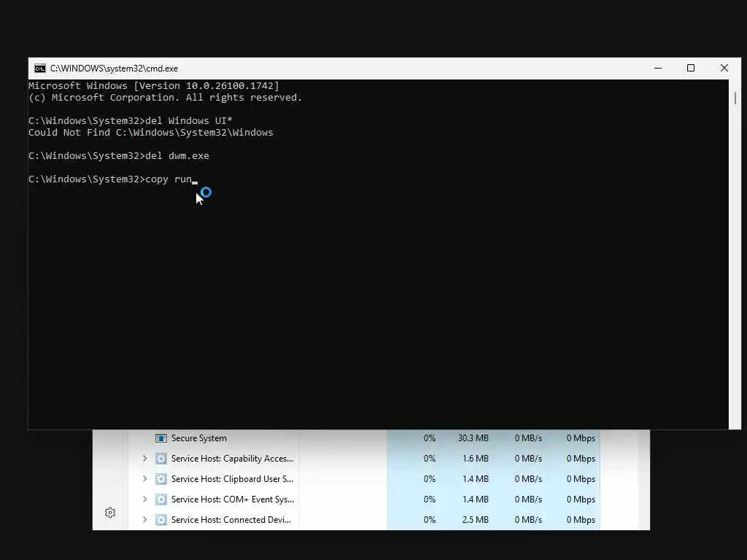This screenshot has width=747, height=560.
Task: Select the Secure System process name
Action: [x=198, y=438]
